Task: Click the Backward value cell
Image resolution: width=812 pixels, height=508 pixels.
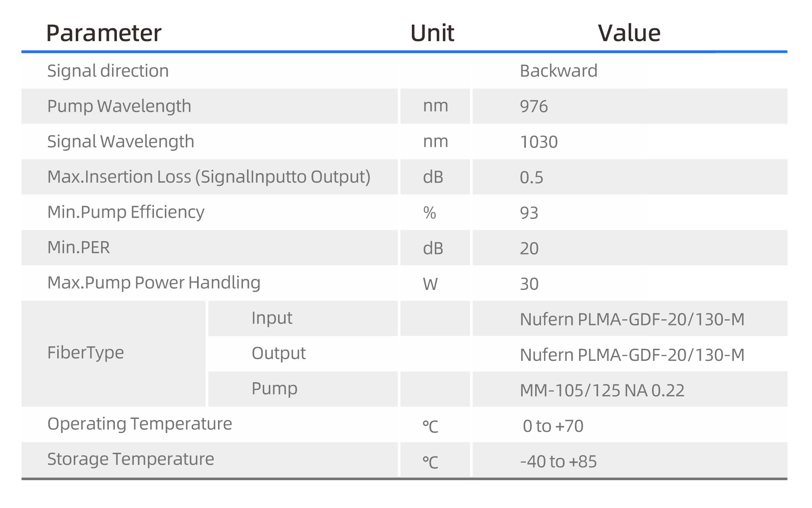Action: click(559, 71)
